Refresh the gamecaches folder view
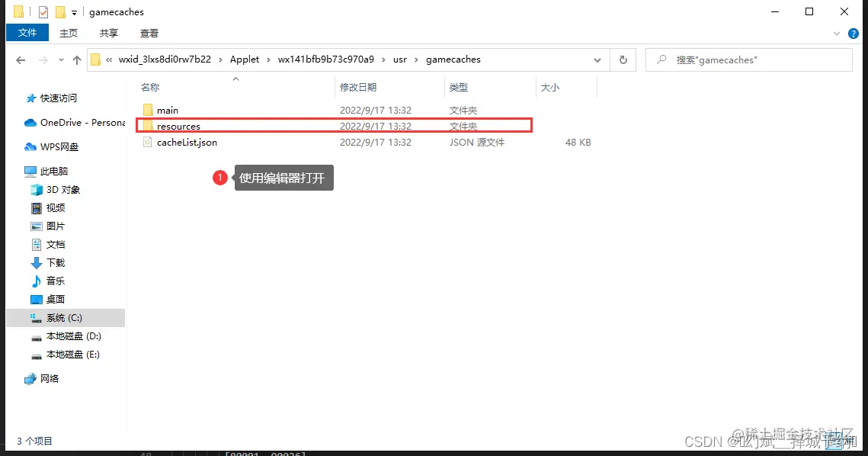 [x=623, y=59]
